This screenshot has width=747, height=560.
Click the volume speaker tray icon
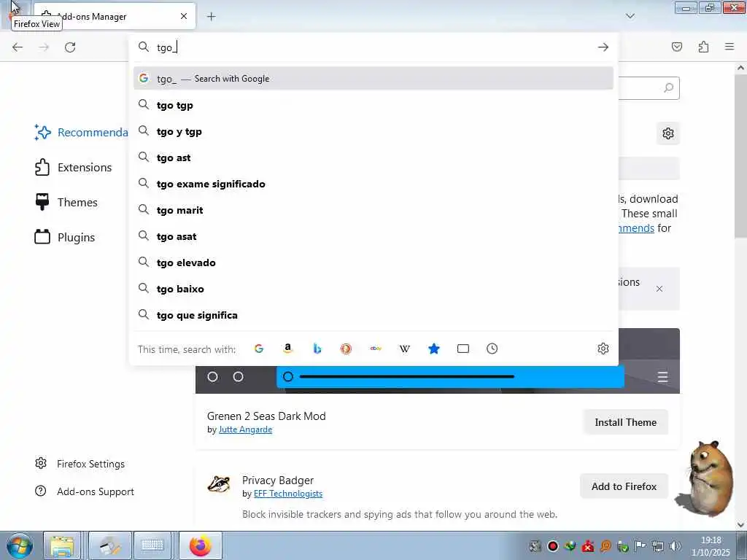pos(675,546)
